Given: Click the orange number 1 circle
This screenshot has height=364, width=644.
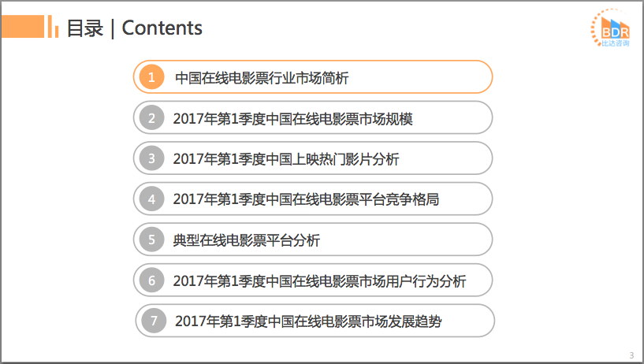Looking at the screenshot, I should coord(151,77).
